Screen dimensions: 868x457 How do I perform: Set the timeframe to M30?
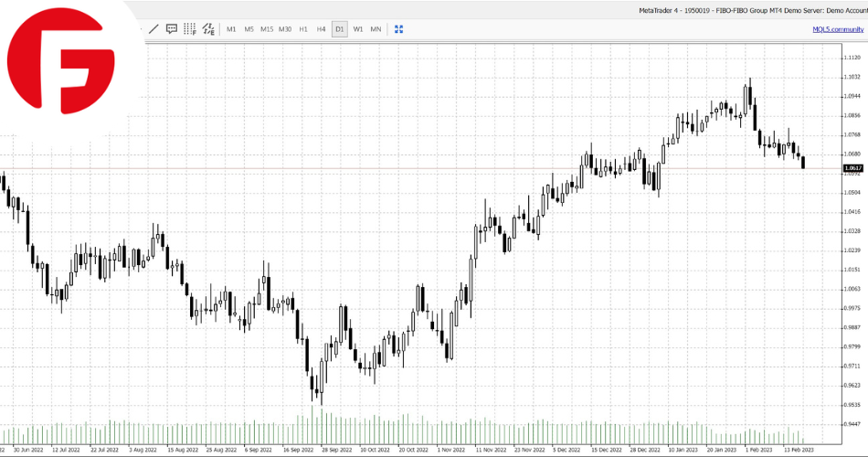(x=285, y=29)
